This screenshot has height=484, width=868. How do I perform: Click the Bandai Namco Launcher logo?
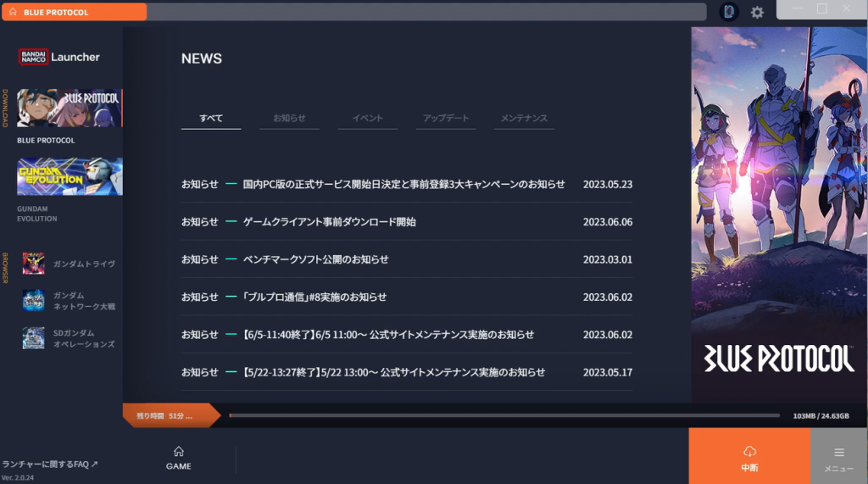[x=58, y=57]
